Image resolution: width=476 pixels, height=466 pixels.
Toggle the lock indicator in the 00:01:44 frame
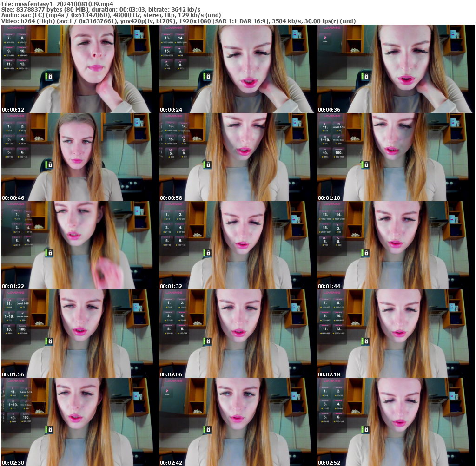point(367,253)
